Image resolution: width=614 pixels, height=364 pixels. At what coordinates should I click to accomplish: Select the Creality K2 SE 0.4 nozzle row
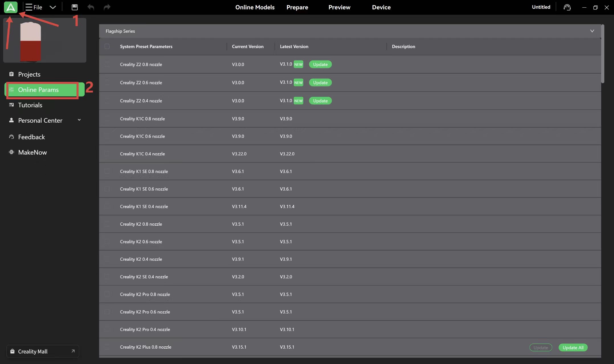tap(350, 277)
